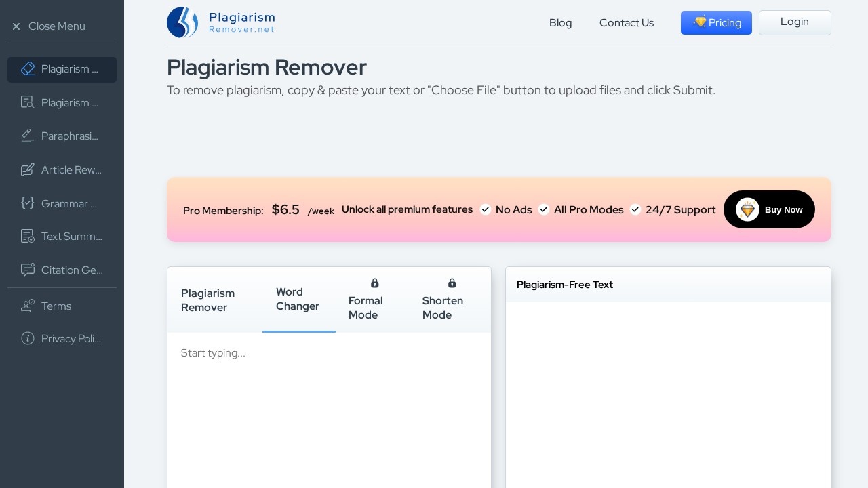This screenshot has width=868, height=488.
Task: Click the Grammar checker braces icon in sidebar
Action: pyautogui.click(x=28, y=203)
